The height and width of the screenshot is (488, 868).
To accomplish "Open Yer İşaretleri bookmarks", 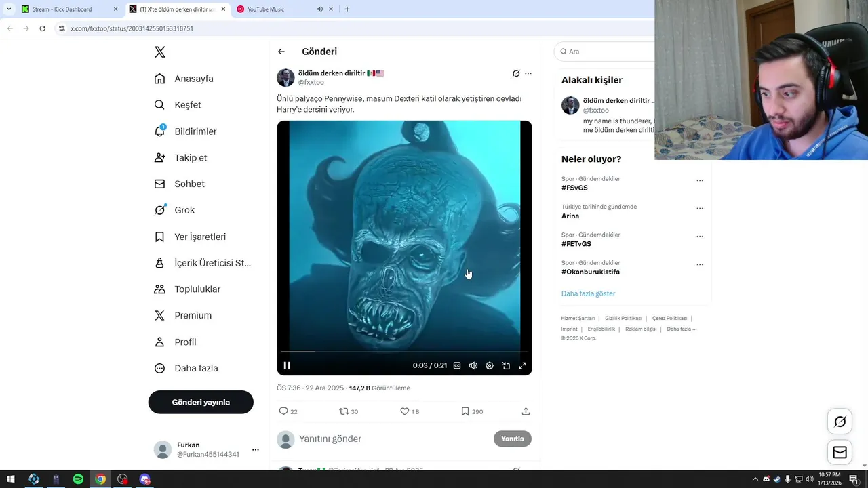I will click(190, 237).
